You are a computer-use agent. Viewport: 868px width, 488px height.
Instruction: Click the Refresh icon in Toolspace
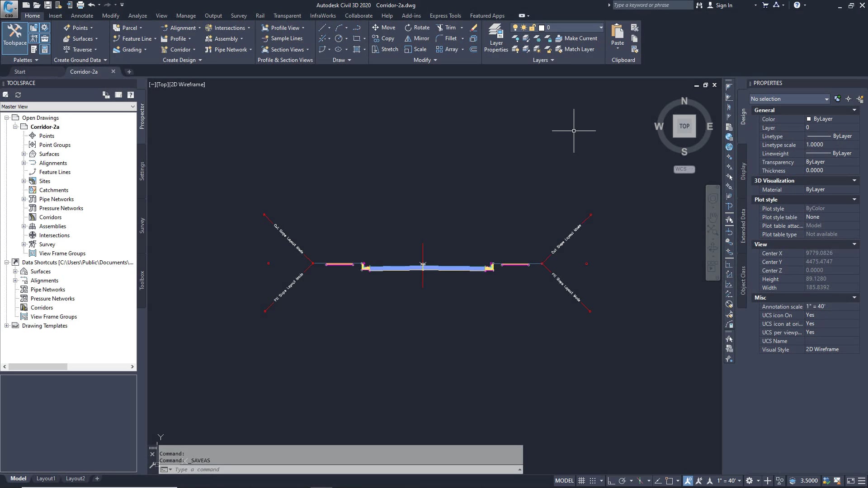18,95
